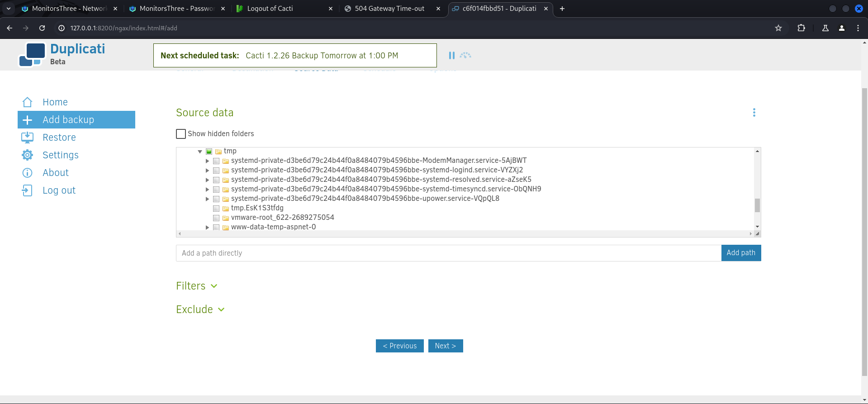The height and width of the screenshot is (404, 868).
Task: Toggle checkbox for tmp folder
Action: (209, 152)
